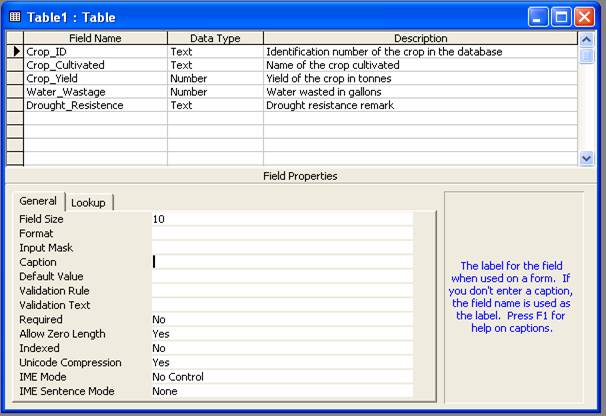
Task: Maximize the Table1 window
Action: [561, 17]
